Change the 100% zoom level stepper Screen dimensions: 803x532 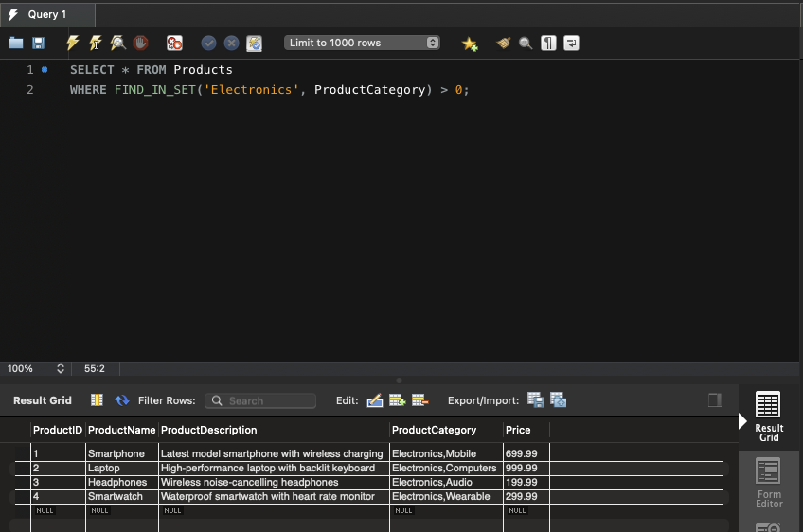point(61,368)
